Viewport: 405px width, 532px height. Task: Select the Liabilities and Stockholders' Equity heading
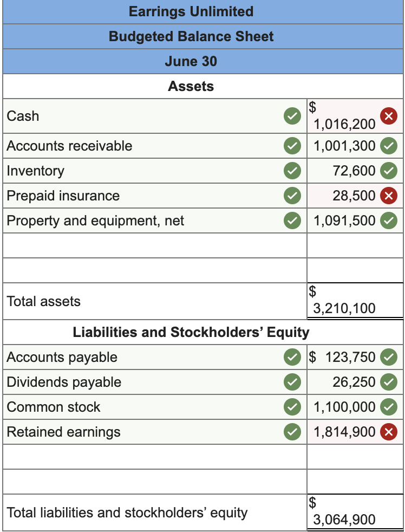(191, 332)
